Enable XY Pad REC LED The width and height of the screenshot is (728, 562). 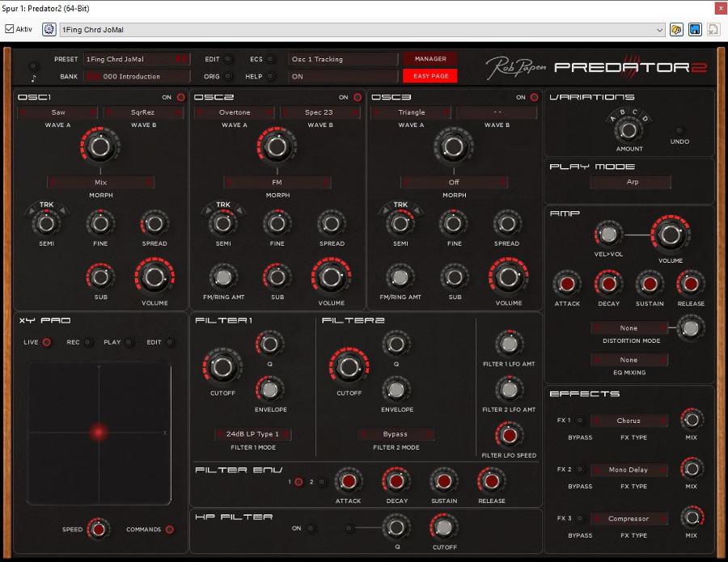pyautogui.click(x=87, y=342)
